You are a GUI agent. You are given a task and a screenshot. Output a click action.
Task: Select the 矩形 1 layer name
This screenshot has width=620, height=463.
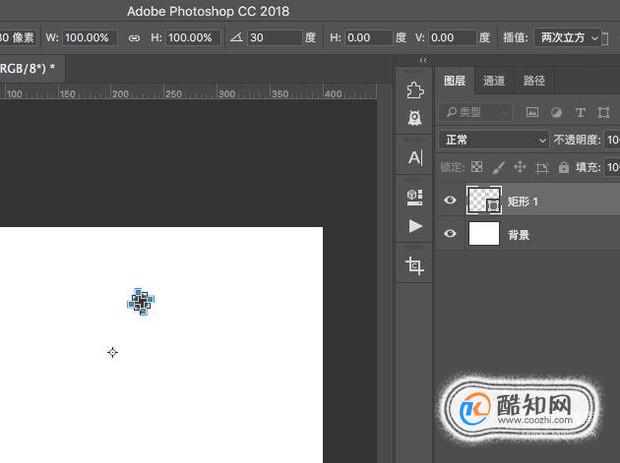[x=523, y=202]
